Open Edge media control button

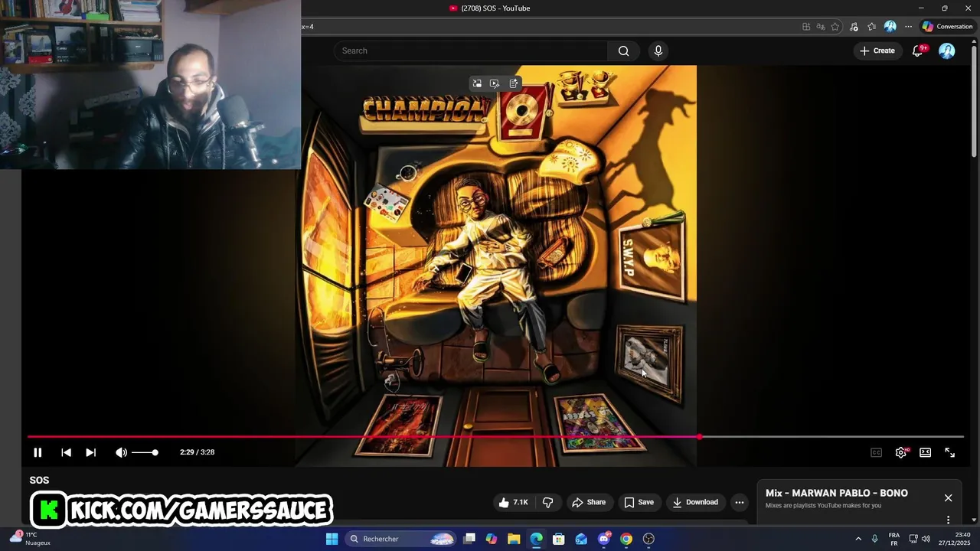click(854, 26)
